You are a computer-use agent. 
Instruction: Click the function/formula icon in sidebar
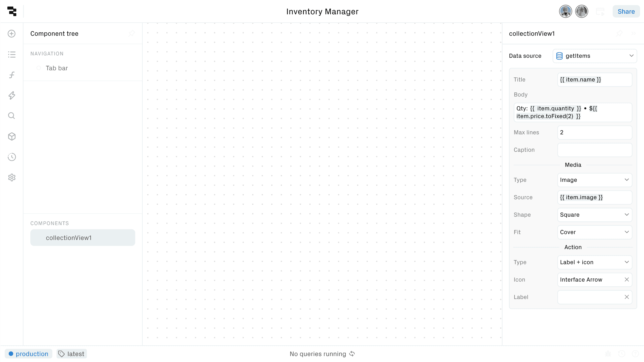pyautogui.click(x=12, y=75)
